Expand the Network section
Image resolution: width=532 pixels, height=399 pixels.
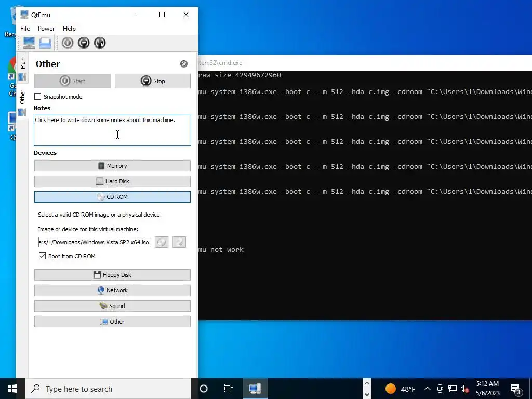click(112, 291)
